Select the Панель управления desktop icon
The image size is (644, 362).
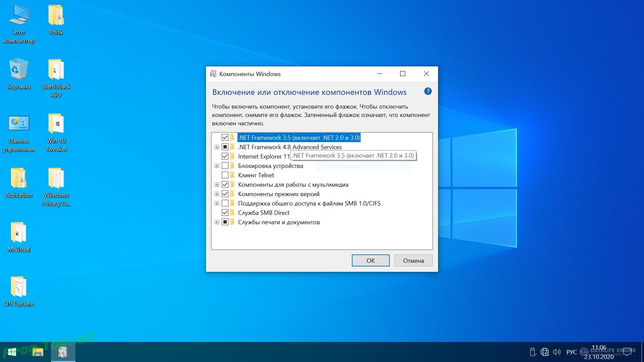point(19,133)
